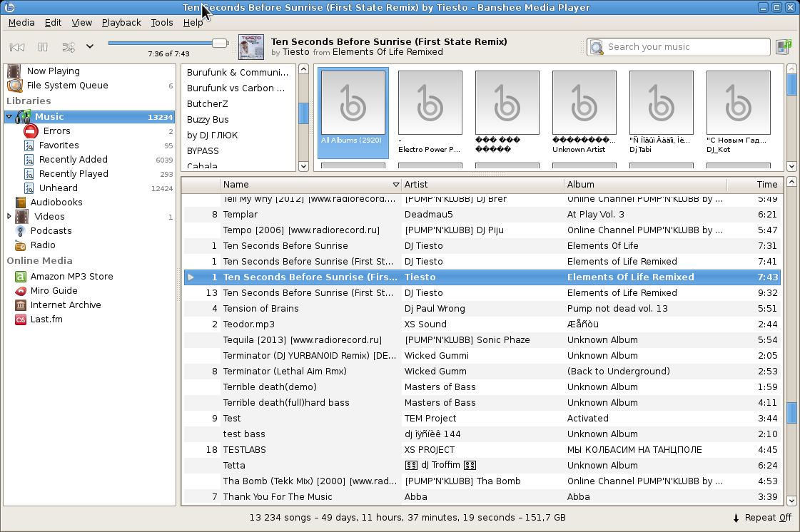Open the Media menu
800x532 pixels.
tap(21, 22)
